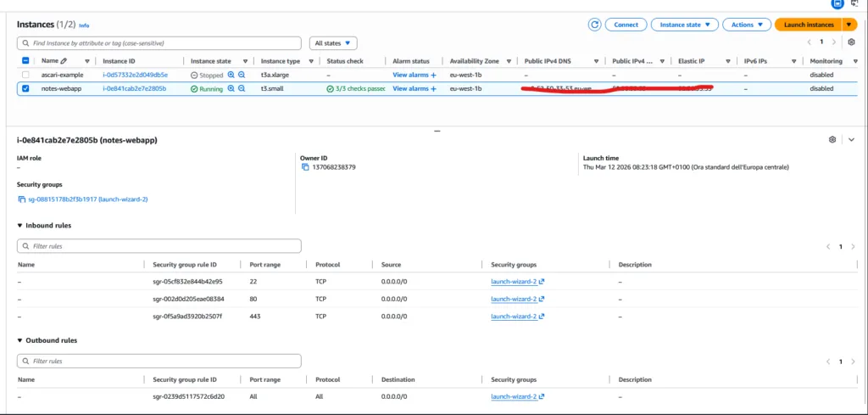The height and width of the screenshot is (415, 868).
Task: Copy the Owner ID value
Action: pyautogui.click(x=305, y=167)
